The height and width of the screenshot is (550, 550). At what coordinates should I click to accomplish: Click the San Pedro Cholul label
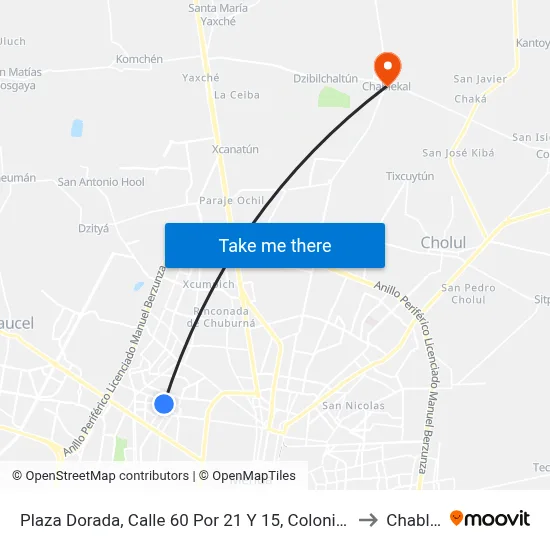(468, 294)
